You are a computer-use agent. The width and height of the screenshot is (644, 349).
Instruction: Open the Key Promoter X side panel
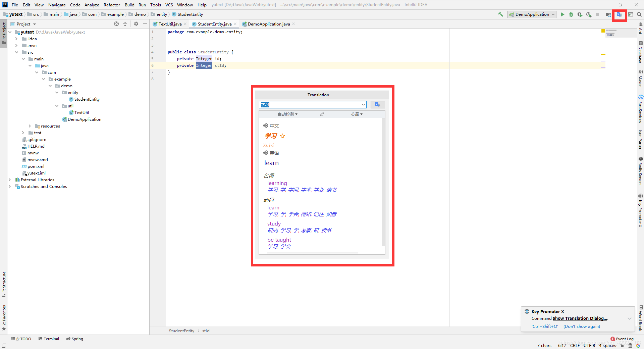(x=640, y=211)
